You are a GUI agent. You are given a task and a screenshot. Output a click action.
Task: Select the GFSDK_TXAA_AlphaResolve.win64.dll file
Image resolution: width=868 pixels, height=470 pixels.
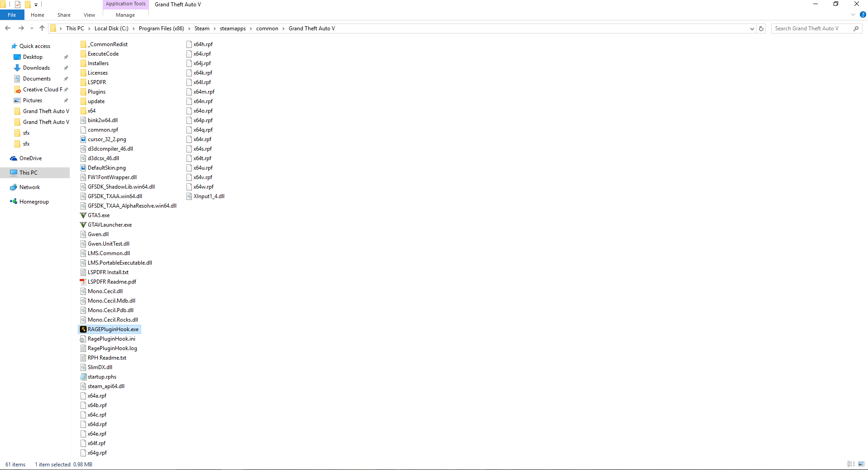[x=128, y=206]
